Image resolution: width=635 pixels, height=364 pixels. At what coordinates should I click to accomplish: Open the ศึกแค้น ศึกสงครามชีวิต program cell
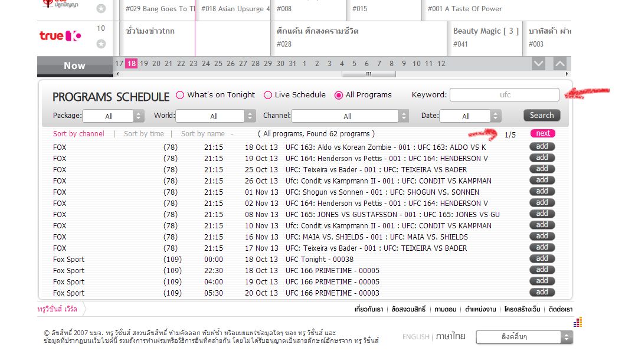click(x=359, y=38)
